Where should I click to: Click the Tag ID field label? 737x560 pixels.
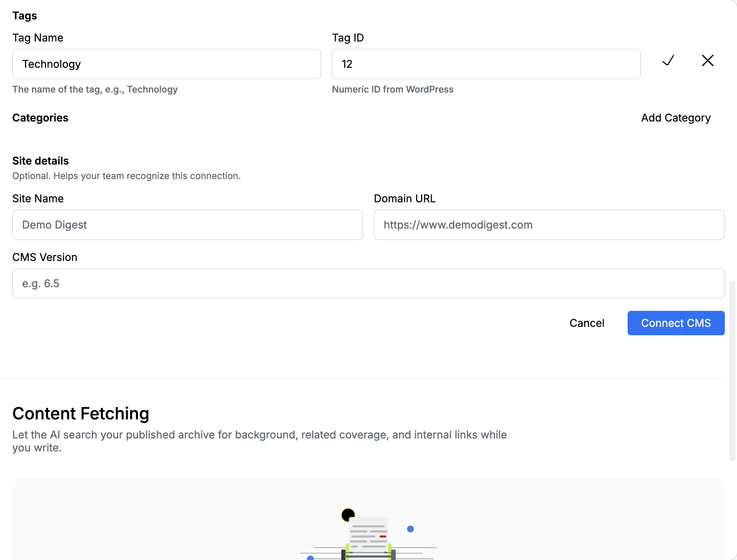point(348,38)
